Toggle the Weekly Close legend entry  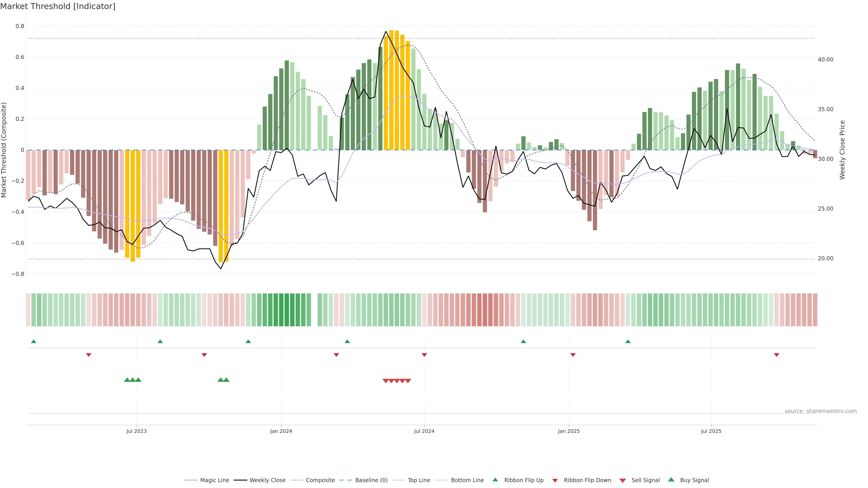(x=267, y=480)
